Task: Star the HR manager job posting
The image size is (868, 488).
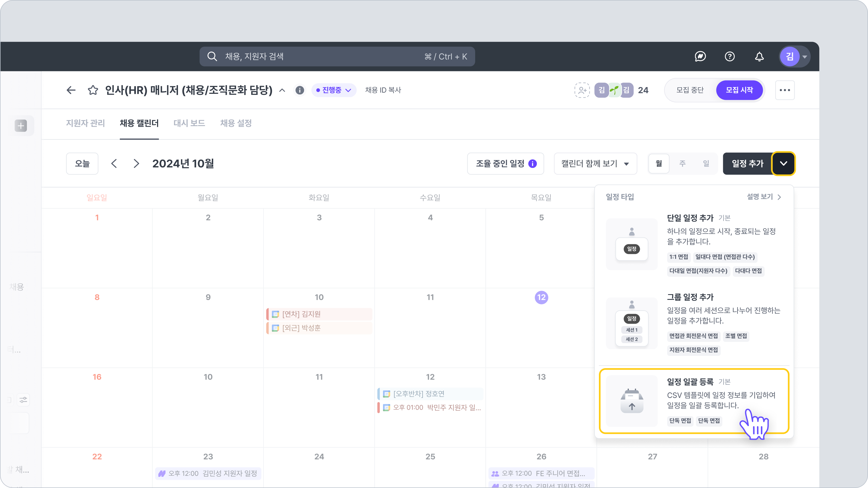Action: point(93,90)
